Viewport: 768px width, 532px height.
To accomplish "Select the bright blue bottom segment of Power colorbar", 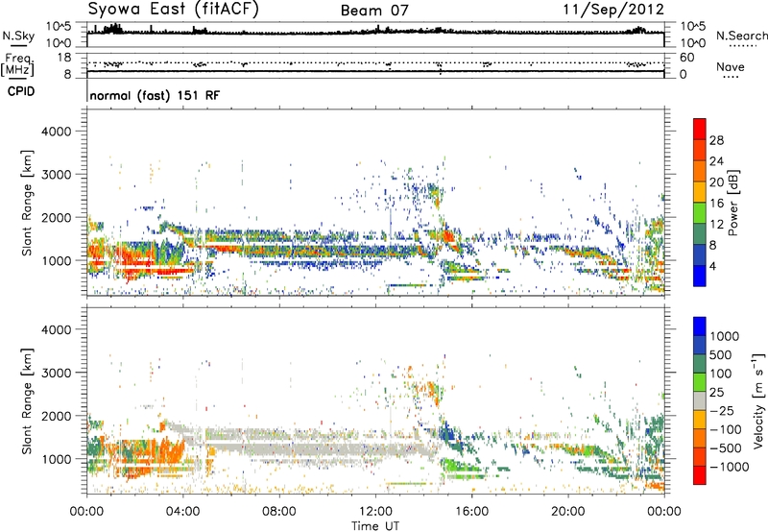I will pos(700,277).
